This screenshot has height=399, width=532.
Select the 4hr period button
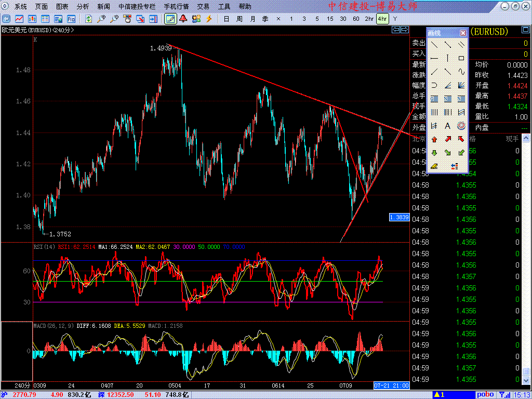[382, 19]
